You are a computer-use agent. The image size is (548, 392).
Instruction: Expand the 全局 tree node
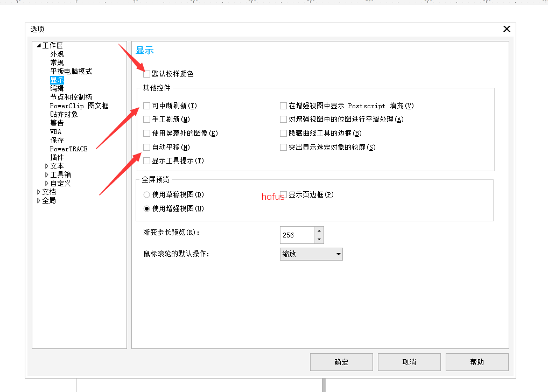tap(38, 200)
